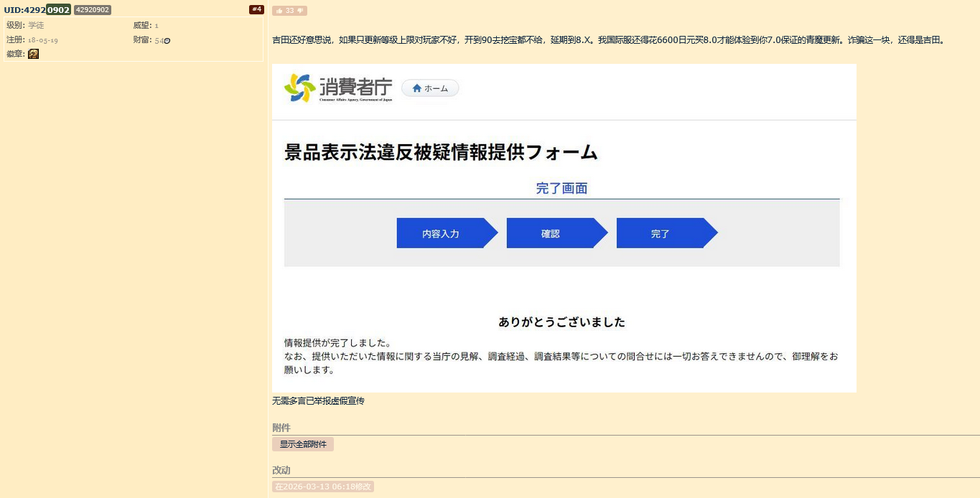The height and width of the screenshot is (498, 980).
Task: Click the 威望 value 1
Action: click(157, 26)
